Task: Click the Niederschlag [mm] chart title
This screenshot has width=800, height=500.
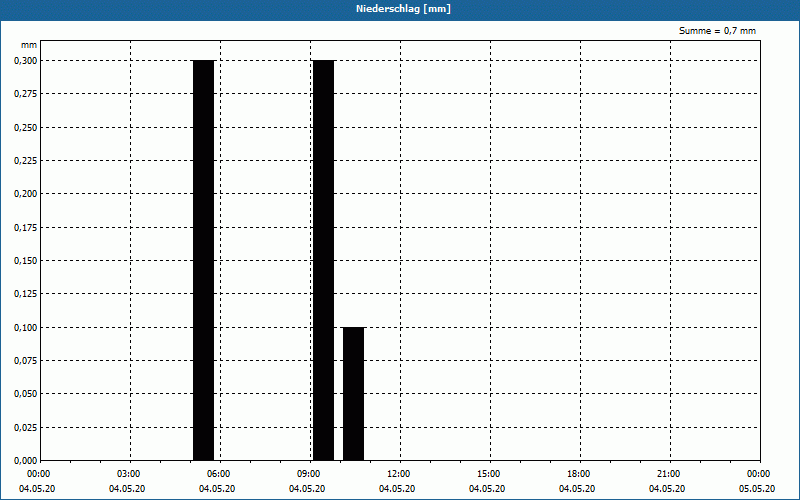Action: click(x=403, y=9)
